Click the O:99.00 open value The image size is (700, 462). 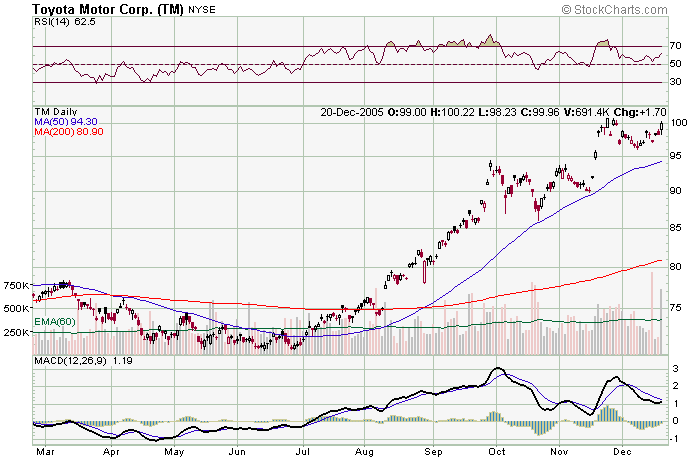pyautogui.click(x=407, y=112)
